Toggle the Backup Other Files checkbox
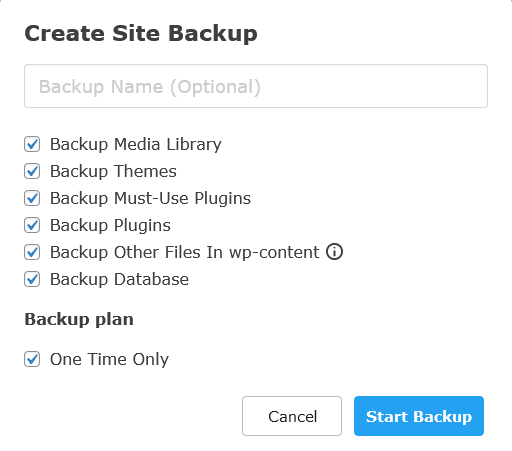Image resolution: width=512 pixels, height=451 pixels. pyautogui.click(x=32, y=252)
